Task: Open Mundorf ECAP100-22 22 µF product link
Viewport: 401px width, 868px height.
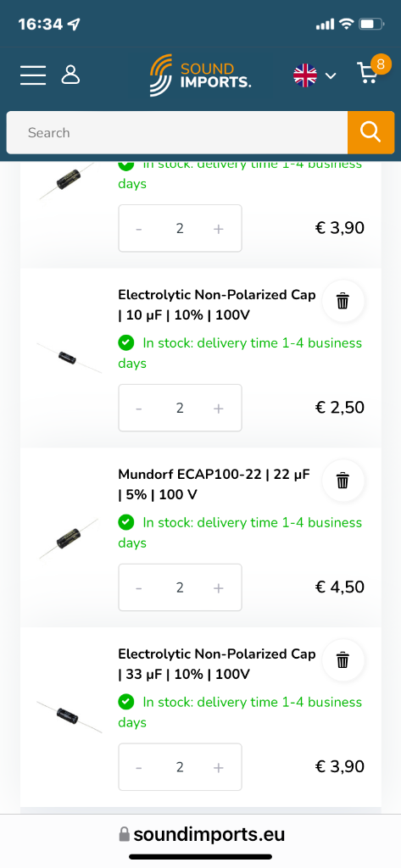Action: [x=214, y=484]
